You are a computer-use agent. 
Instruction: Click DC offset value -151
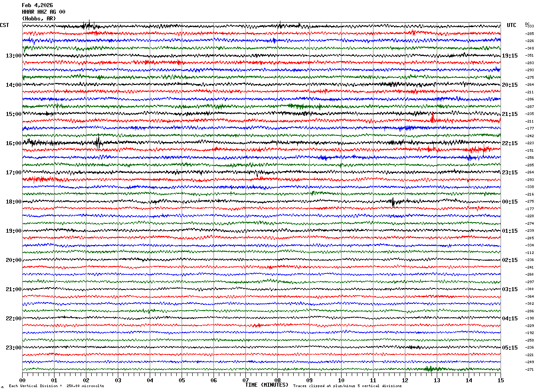pyautogui.click(x=529, y=150)
